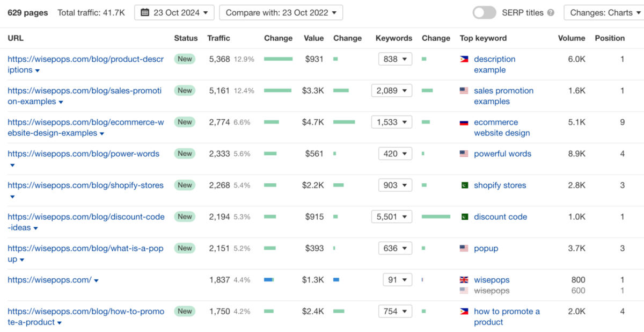644x332 pixels.
Task: Expand the 5,501 keywords dropdown
Action: tap(391, 217)
